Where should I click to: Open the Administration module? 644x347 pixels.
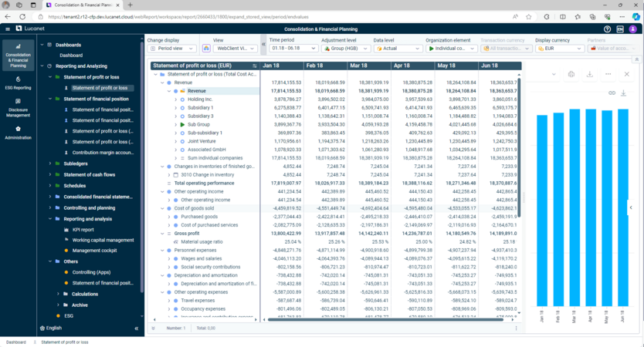[18, 133]
